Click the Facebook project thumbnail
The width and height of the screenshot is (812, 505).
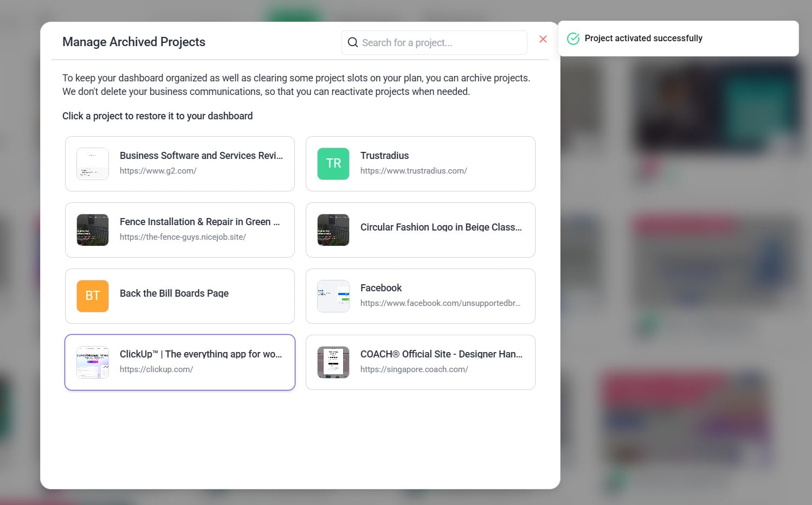(333, 296)
